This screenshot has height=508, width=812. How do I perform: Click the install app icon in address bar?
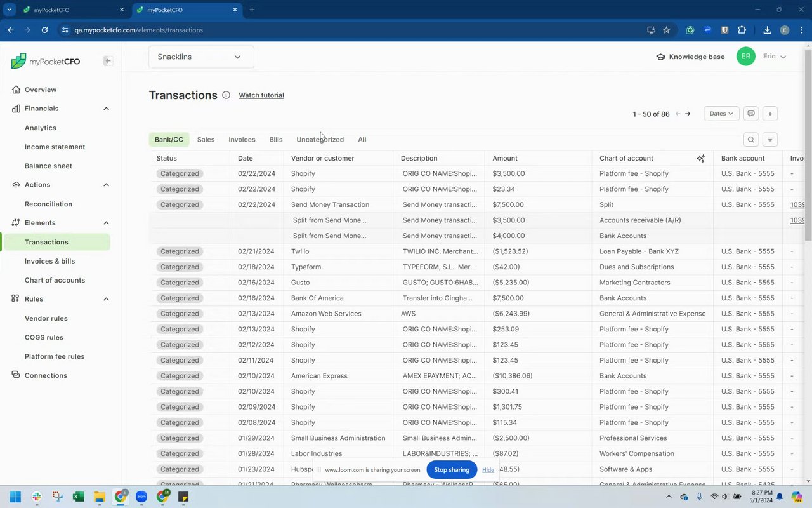tap(651, 30)
